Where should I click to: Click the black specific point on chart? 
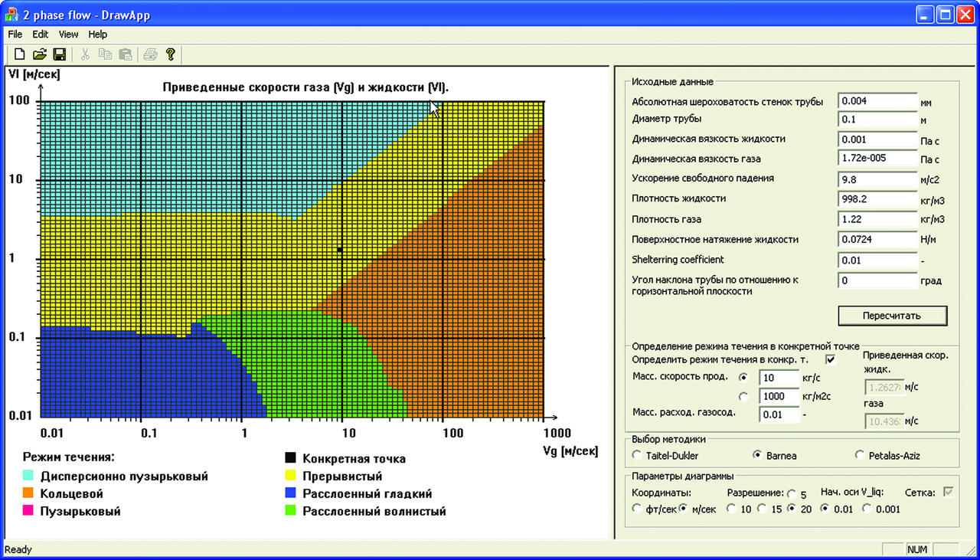point(340,250)
